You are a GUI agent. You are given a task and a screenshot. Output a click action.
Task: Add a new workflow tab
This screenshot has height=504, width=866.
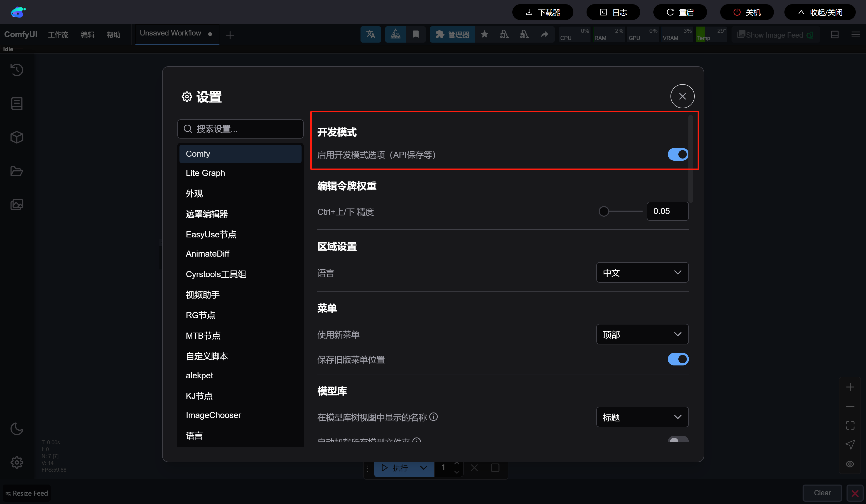(230, 35)
